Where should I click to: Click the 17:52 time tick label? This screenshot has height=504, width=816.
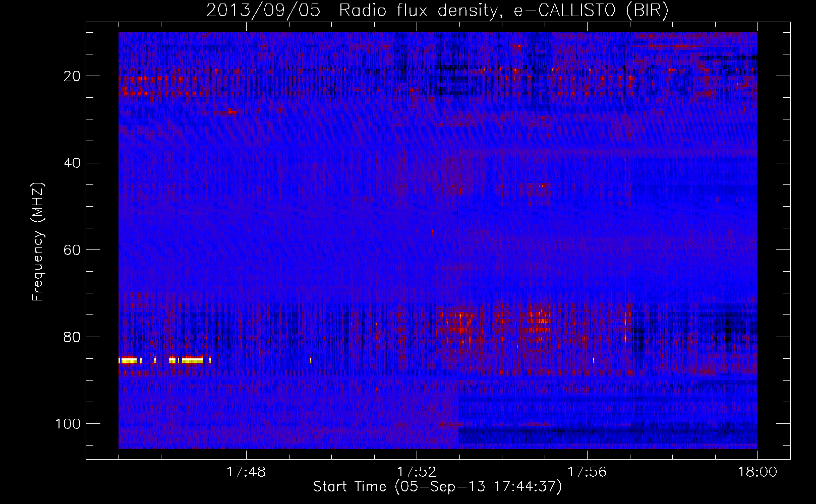point(417,472)
